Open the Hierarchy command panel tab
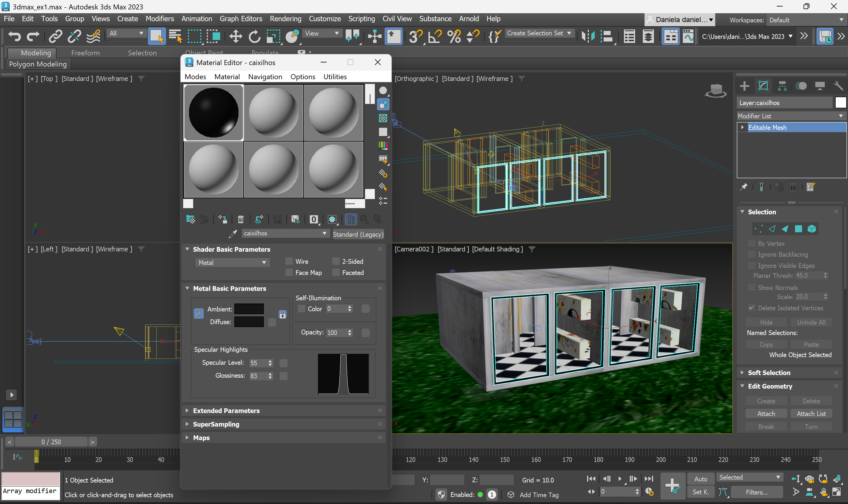 point(782,86)
